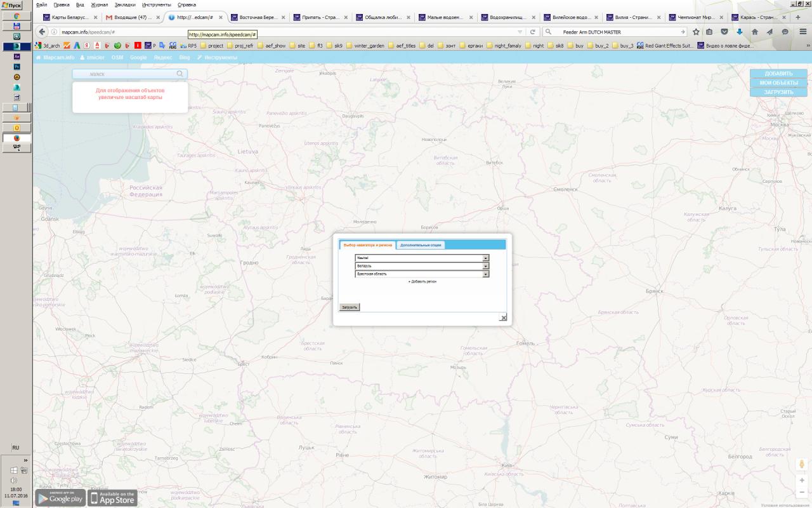
Task: Open Firefox downloads arrow icon
Action: (x=740, y=32)
